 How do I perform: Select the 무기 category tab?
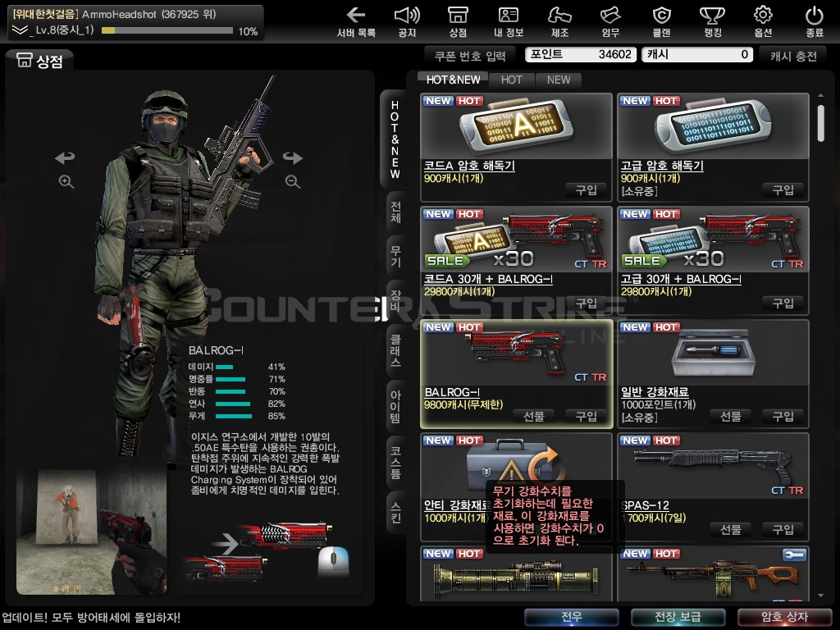point(396,257)
